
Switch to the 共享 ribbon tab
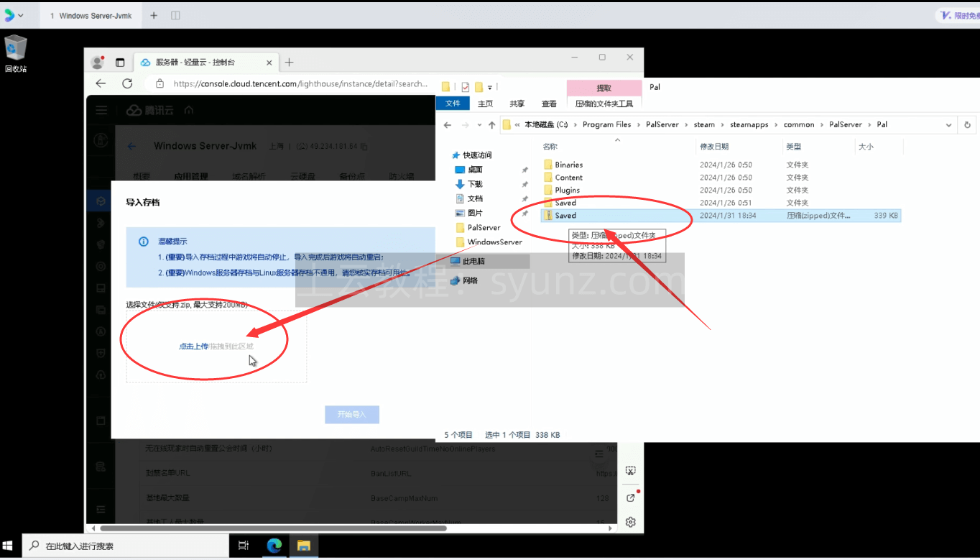[x=517, y=104]
